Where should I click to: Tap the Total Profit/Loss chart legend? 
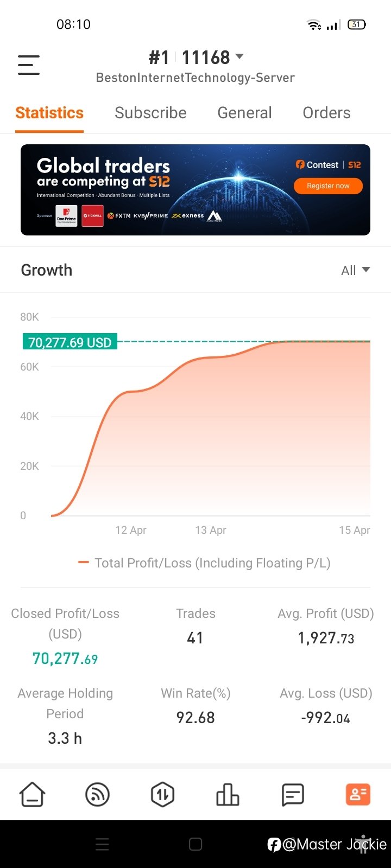pyautogui.click(x=204, y=563)
